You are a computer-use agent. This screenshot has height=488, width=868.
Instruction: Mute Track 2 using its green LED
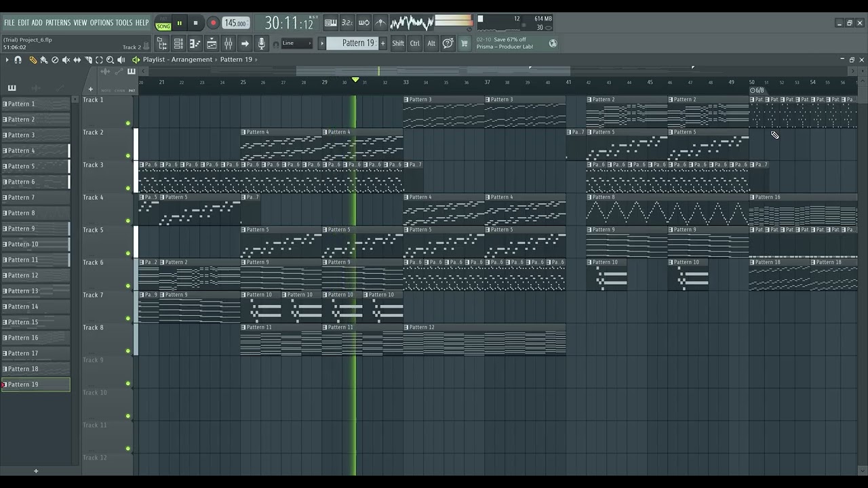coord(128,156)
